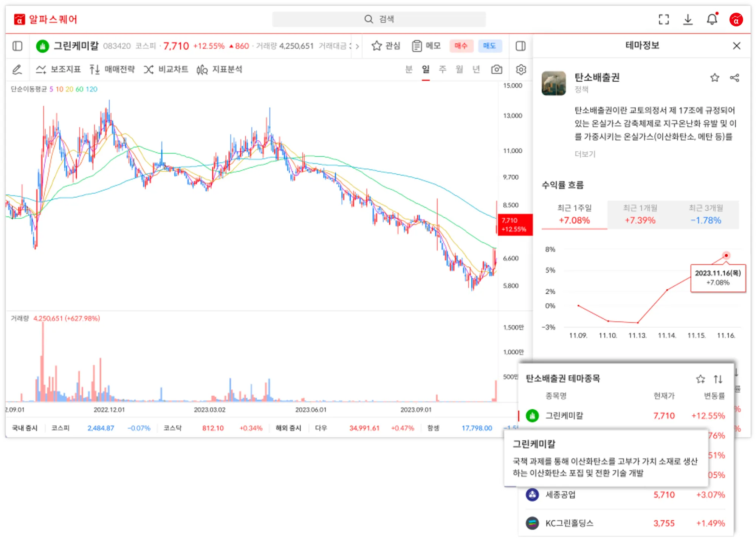The image size is (756, 538).
Task: Expand stock info with chevron arrow
Action: 357,46
